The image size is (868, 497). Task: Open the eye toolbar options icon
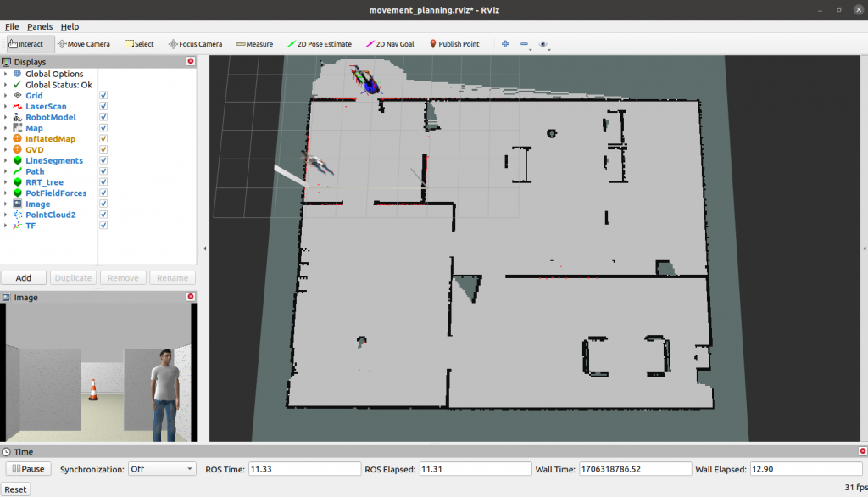pos(543,44)
